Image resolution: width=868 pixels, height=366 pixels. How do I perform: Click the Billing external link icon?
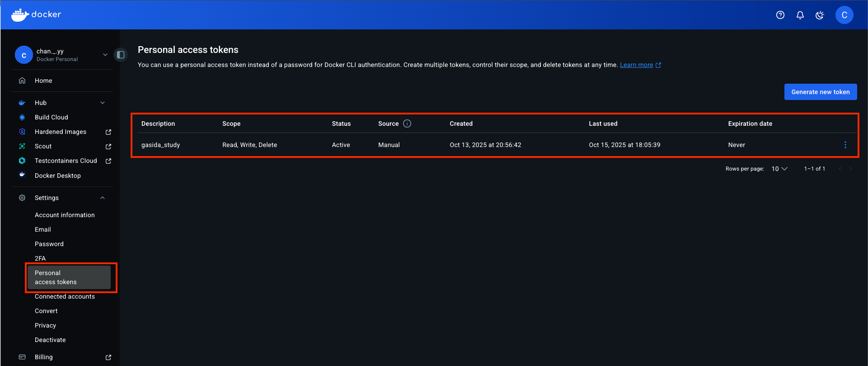pos(108,357)
